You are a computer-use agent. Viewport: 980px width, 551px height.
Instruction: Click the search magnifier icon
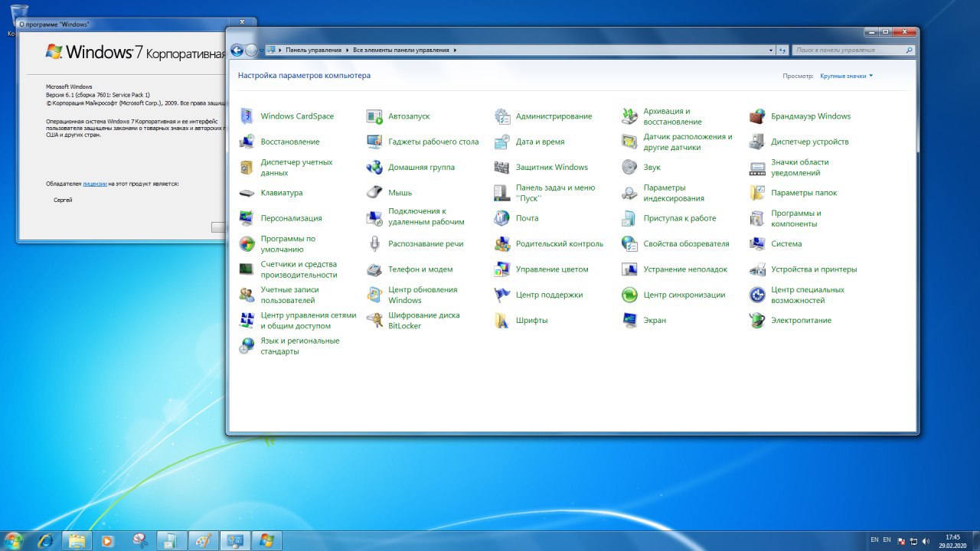(909, 50)
